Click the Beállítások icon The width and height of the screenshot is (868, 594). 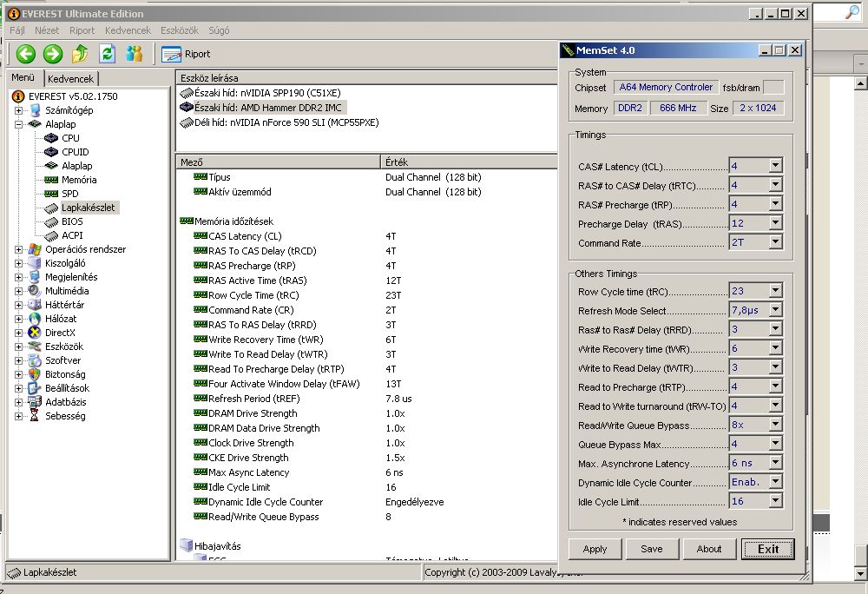(35, 388)
